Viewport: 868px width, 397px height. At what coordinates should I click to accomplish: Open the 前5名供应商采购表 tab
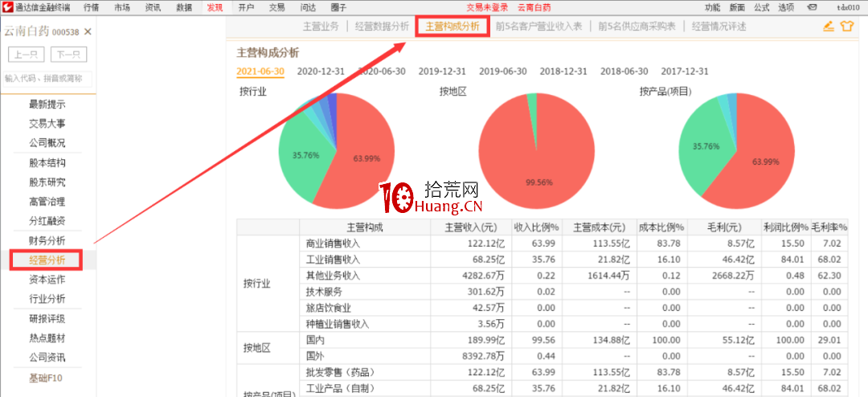click(637, 26)
